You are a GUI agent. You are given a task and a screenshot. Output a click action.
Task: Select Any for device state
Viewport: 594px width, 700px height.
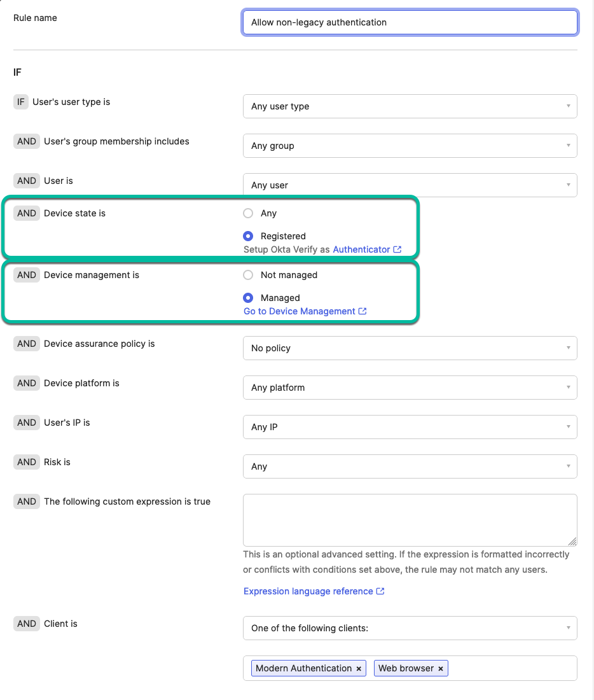[x=247, y=213]
